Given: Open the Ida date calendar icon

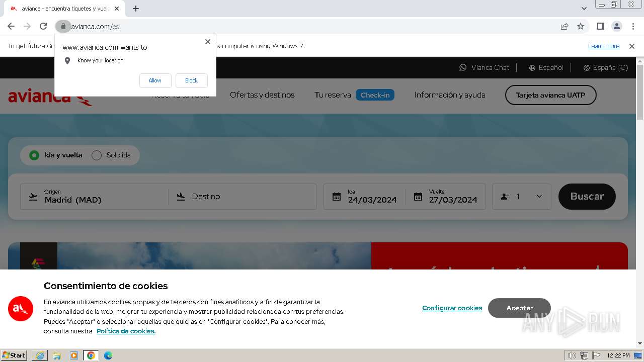Looking at the screenshot, I should point(337,197).
